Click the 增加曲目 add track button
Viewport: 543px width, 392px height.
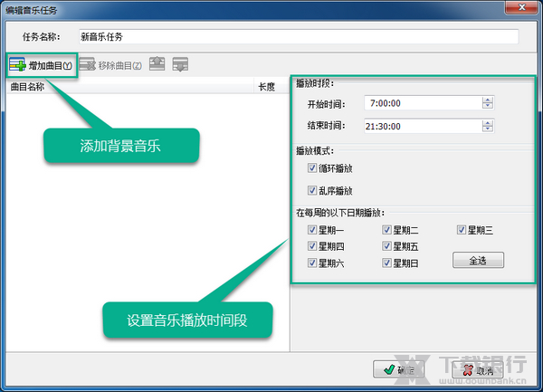coord(42,65)
